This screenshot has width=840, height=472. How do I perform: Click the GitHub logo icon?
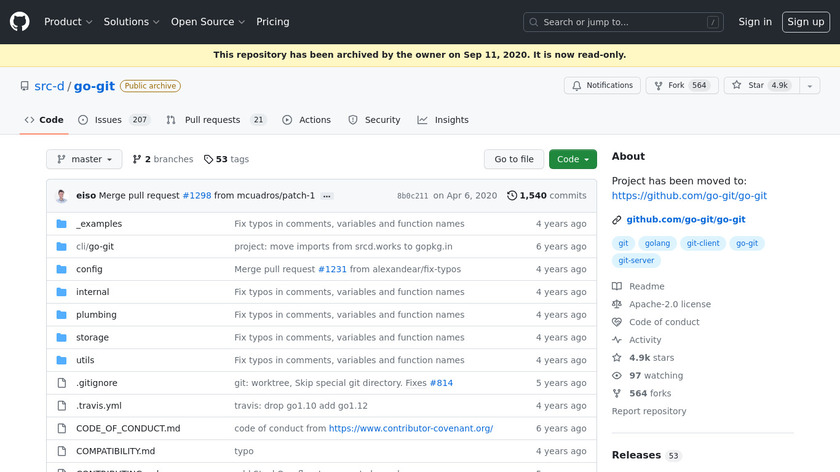click(20, 21)
